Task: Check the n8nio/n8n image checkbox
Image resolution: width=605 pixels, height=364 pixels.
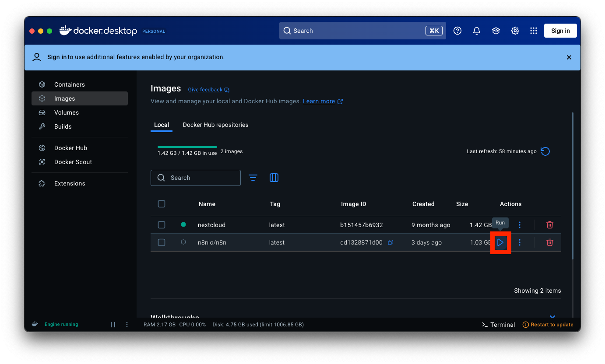Action: click(x=162, y=242)
